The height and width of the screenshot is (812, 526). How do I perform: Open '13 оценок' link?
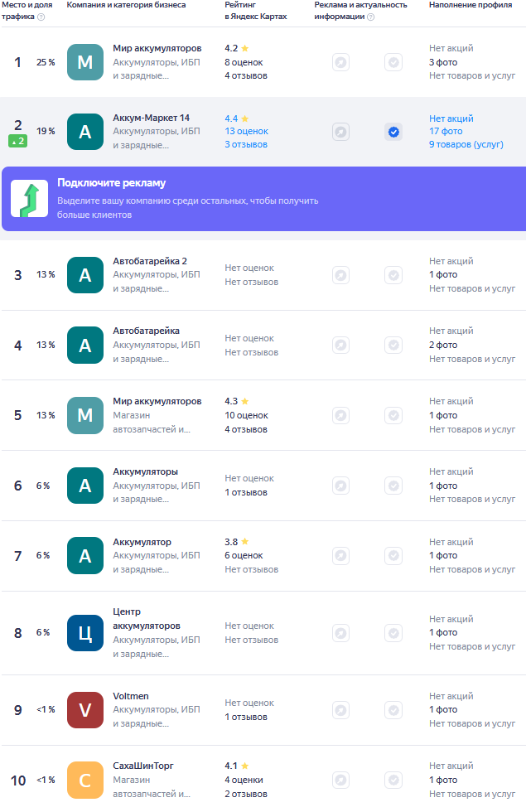[x=247, y=132]
